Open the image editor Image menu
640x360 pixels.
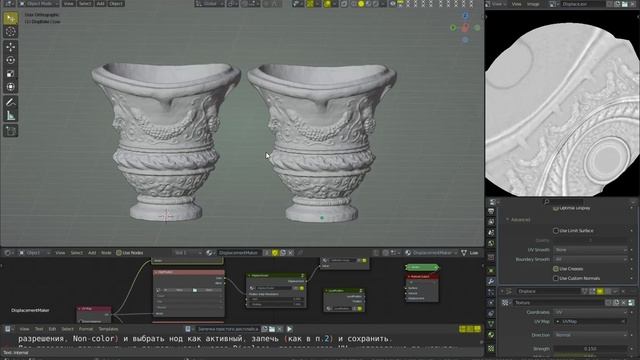coord(533,4)
